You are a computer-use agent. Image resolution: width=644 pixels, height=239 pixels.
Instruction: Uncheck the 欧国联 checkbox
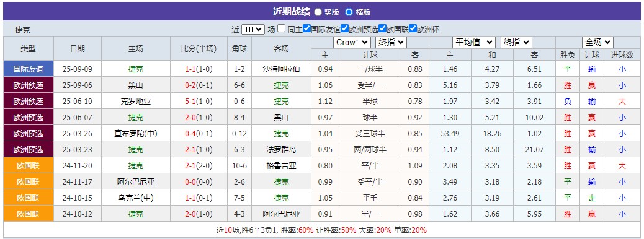click(x=382, y=28)
